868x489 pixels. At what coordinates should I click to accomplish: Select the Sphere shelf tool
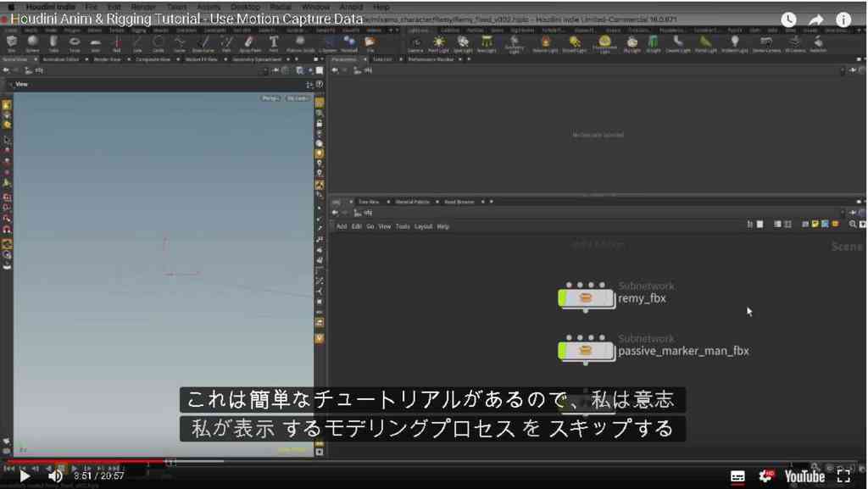click(33, 43)
